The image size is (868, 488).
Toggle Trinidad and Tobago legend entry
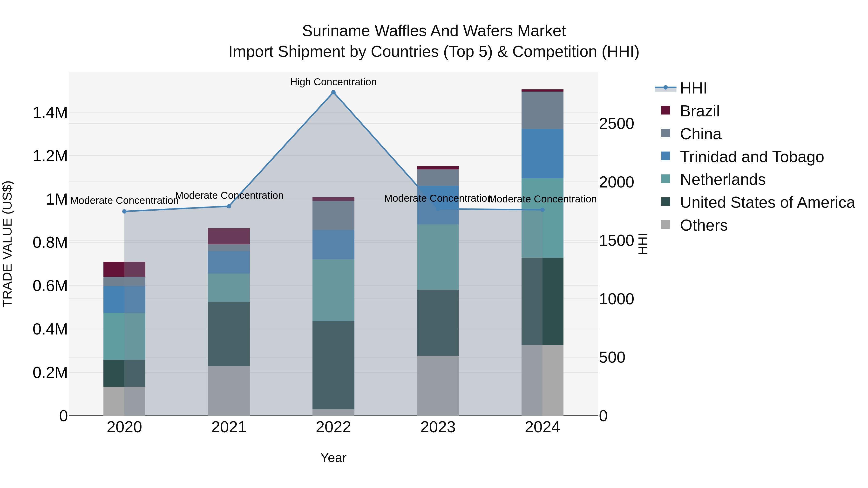[742, 157]
